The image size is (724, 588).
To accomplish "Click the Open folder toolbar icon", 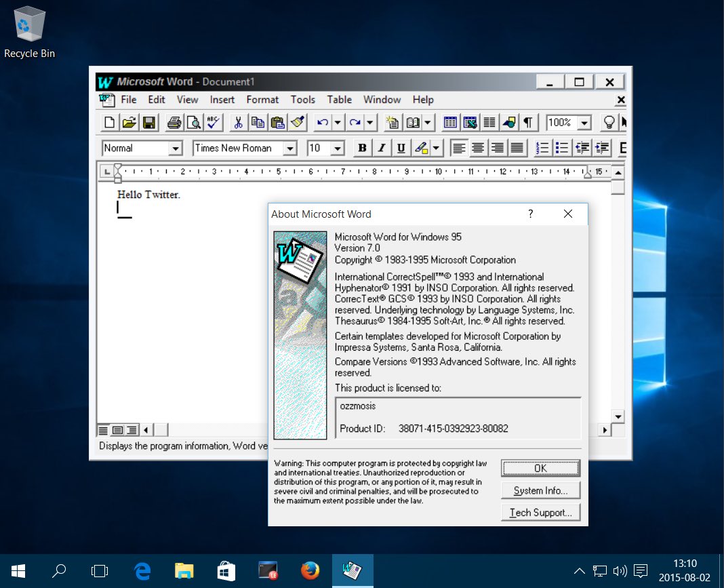I will pos(129,122).
